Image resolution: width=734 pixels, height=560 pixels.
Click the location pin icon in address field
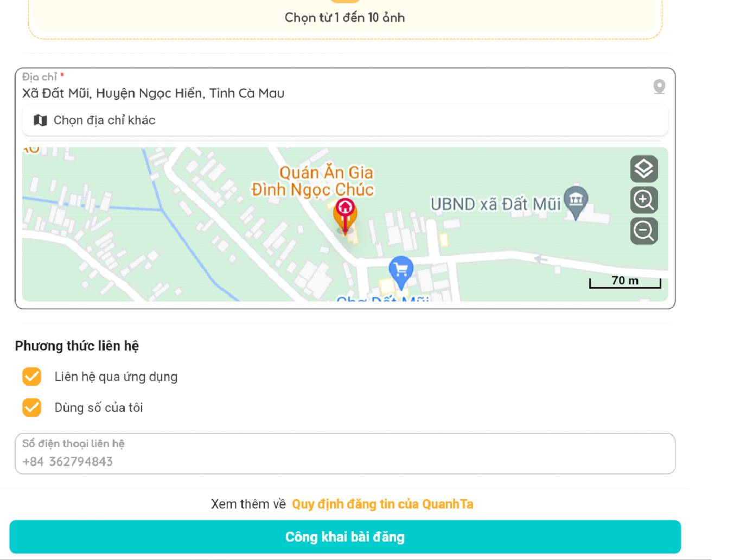coord(659,87)
